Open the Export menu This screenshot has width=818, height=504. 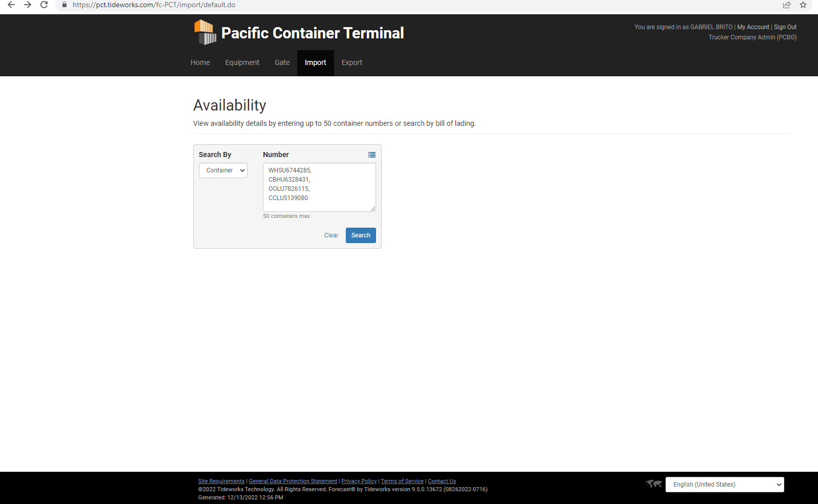352,62
